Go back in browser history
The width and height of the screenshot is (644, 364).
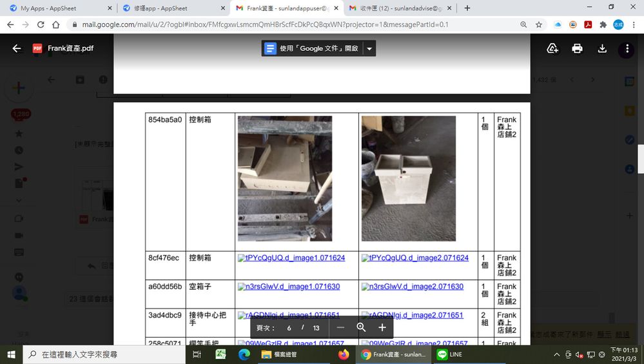click(11, 25)
